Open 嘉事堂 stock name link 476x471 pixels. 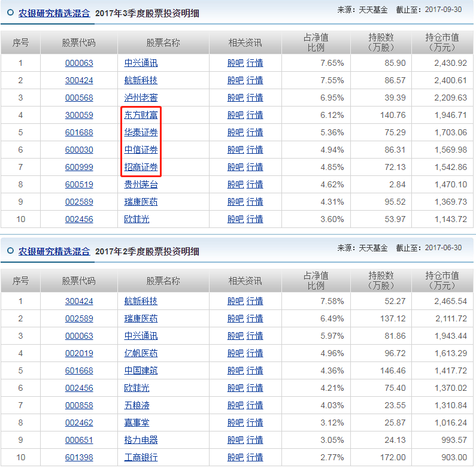tap(137, 423)
